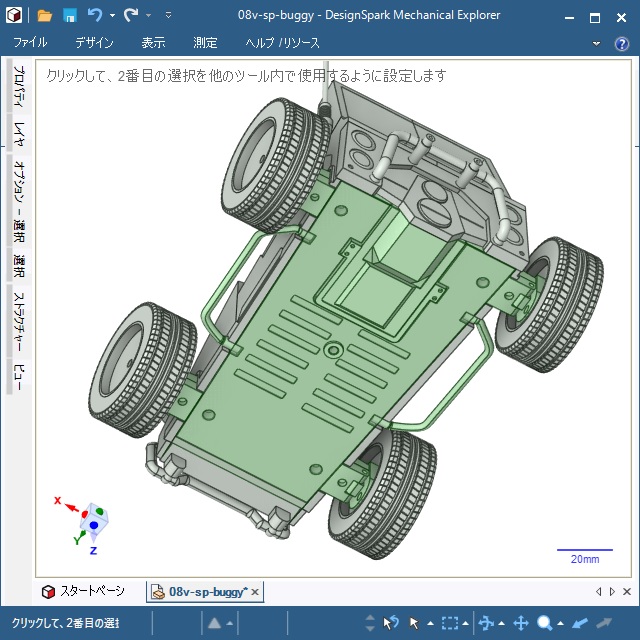Open the Quick Access toolbar customize dropdown
640x640 pixels.
(x=168, y=16)
